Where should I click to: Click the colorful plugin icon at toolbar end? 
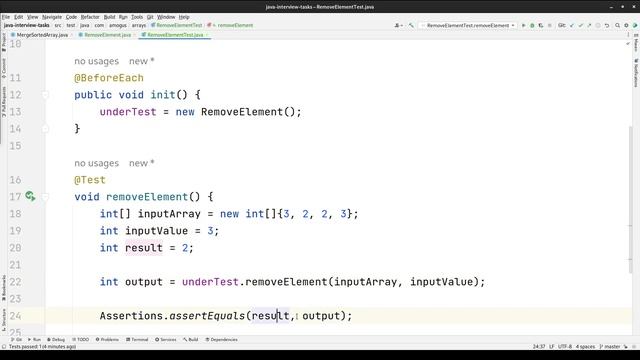635,25
